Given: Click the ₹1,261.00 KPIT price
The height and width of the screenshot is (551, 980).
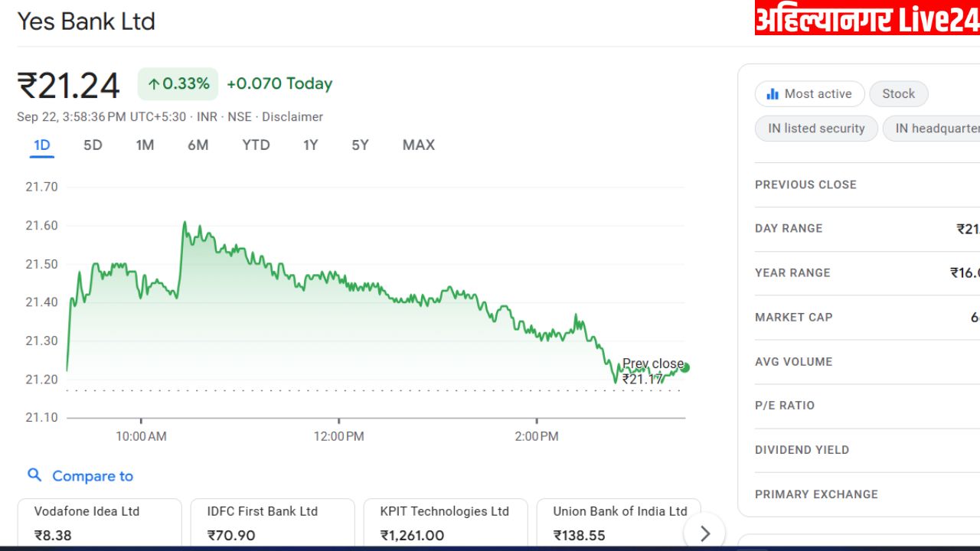Looking at the screenshot, I should click(x=412, y=536).
